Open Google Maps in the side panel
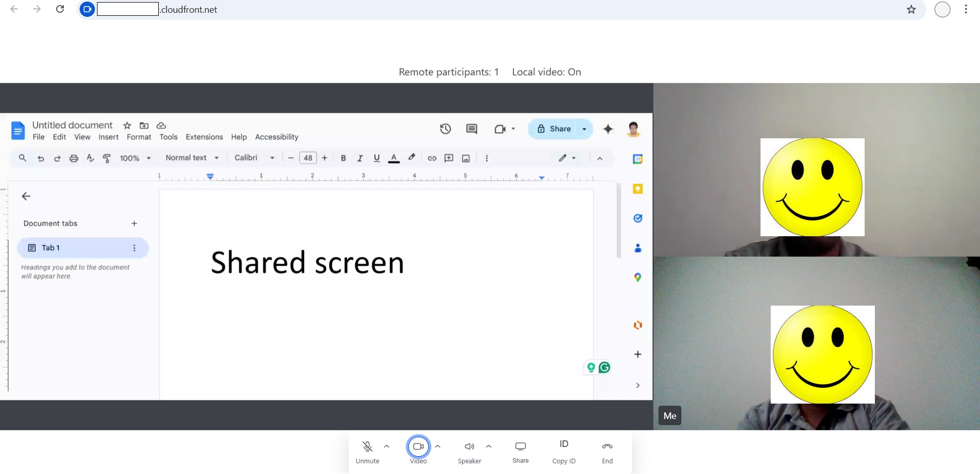Image resolution: width=980 pixels, height=474 pixels. point(638,278)
